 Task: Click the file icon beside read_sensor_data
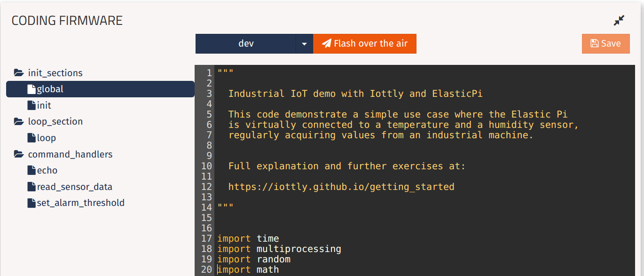[31, 186]
